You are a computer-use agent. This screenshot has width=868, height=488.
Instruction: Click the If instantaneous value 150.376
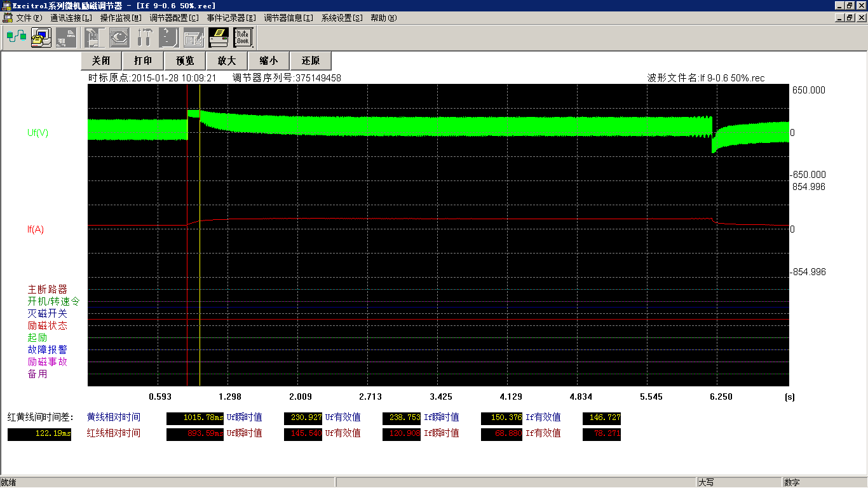tap(502, 418)
